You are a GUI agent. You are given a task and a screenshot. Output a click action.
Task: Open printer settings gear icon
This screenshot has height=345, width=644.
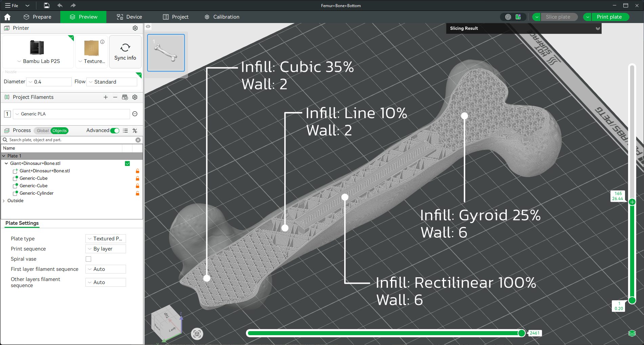point(135,28)
